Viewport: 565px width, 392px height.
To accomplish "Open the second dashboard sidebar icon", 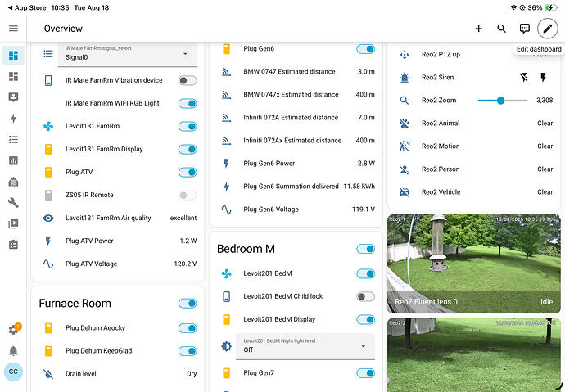I will pos(13,76).
